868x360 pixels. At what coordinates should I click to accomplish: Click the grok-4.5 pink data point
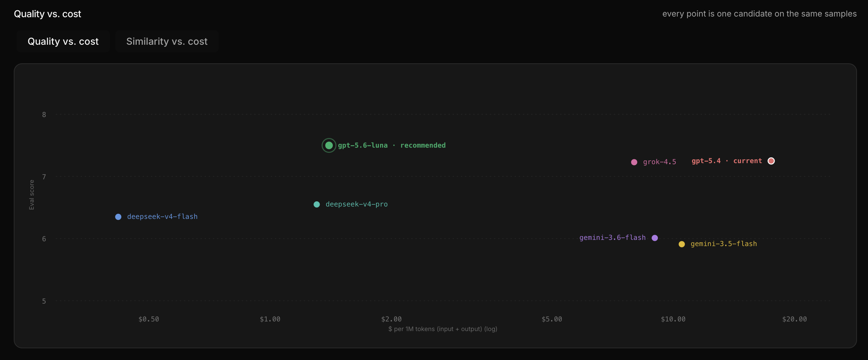point(634,162)
